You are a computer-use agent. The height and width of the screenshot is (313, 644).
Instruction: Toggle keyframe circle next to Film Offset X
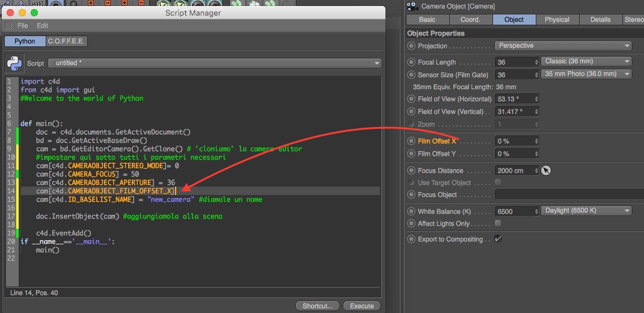(411, 141)
